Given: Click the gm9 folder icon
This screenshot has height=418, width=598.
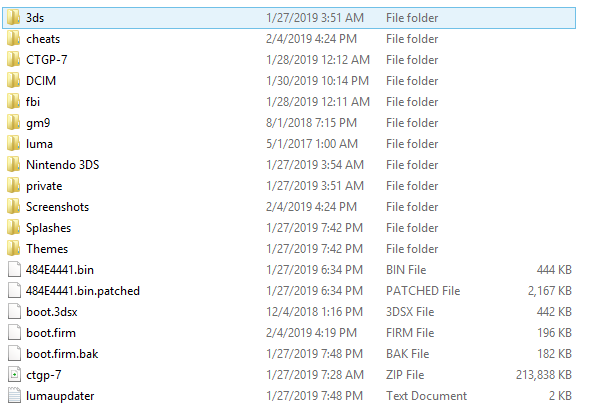Looking at the screenshot, I should [14, 122].
